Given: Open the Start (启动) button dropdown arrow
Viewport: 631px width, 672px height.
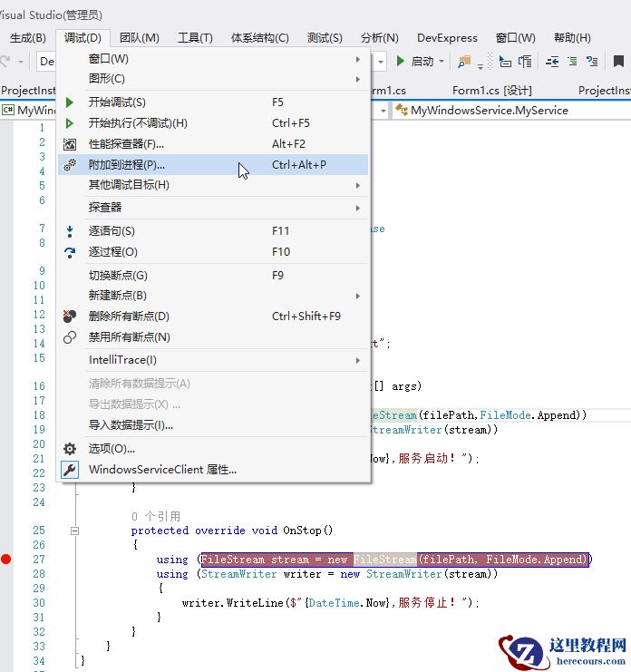Looking at the screenshot, I should coord(442,62).
